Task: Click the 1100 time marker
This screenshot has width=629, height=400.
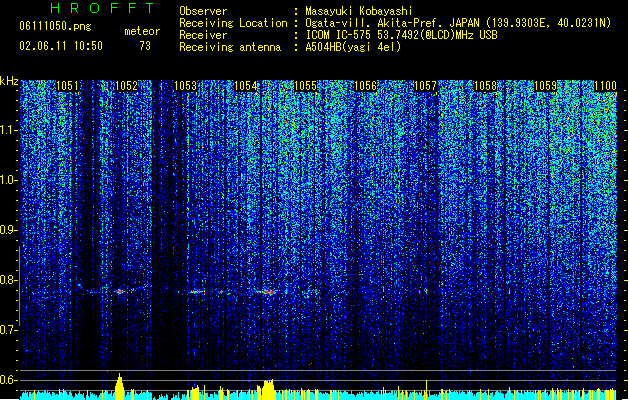Action: pos(605,86)
